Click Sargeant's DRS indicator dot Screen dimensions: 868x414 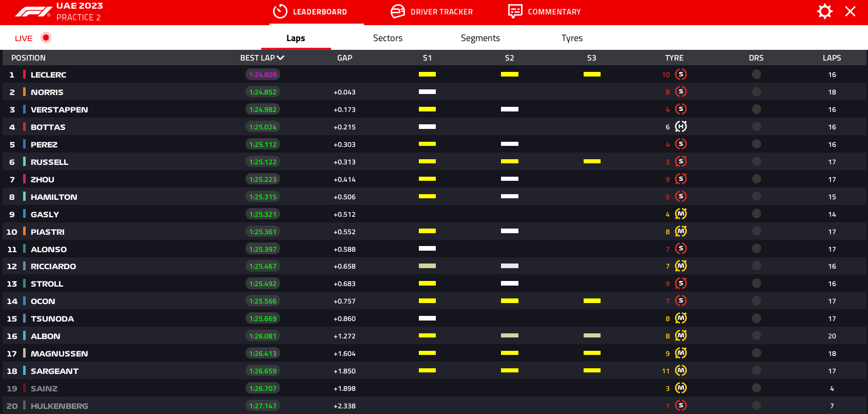point(756,371)
